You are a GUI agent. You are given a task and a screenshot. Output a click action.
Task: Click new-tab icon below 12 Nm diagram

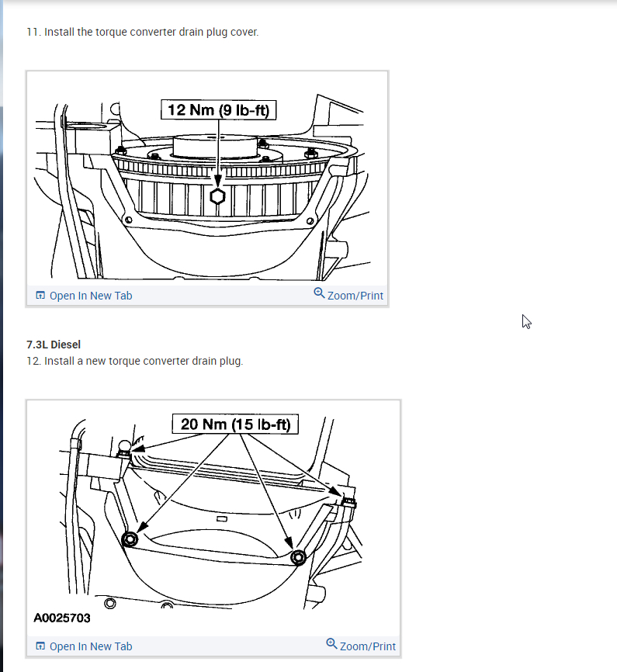point(40,296)
